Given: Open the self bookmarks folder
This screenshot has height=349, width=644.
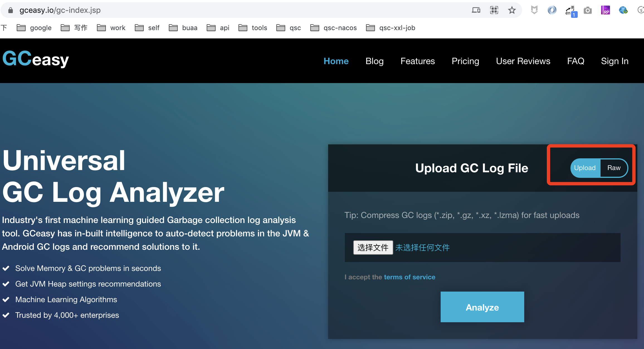Looking at the screenshot, I should [147, 28].
